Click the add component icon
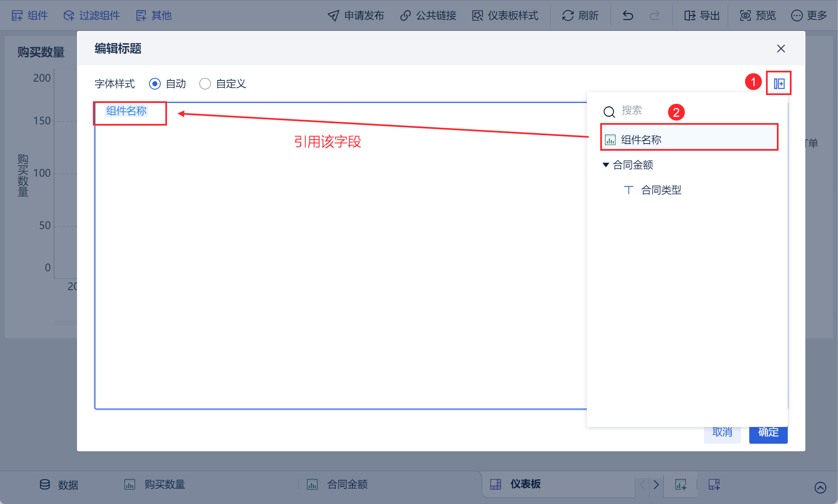The width and height of the screenshot is (838, 504). pyautogui.click(x=681, y=485)
